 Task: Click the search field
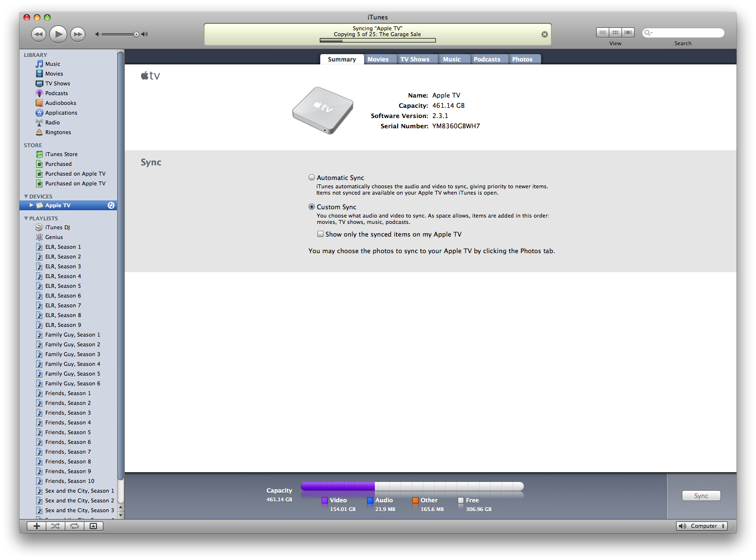683,33
